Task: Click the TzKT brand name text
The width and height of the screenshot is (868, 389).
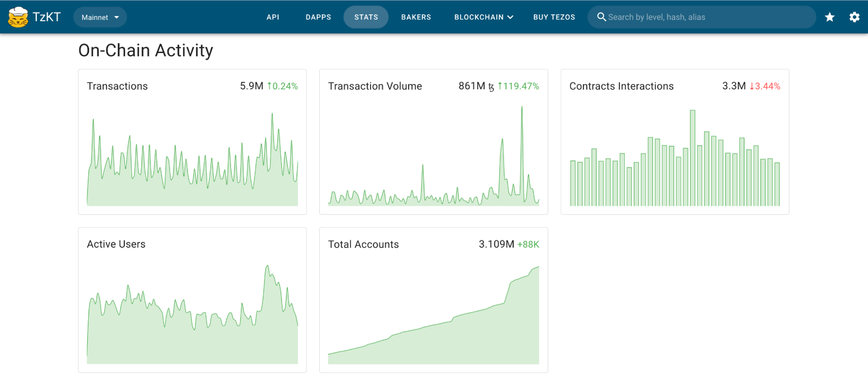Action: 47,17
